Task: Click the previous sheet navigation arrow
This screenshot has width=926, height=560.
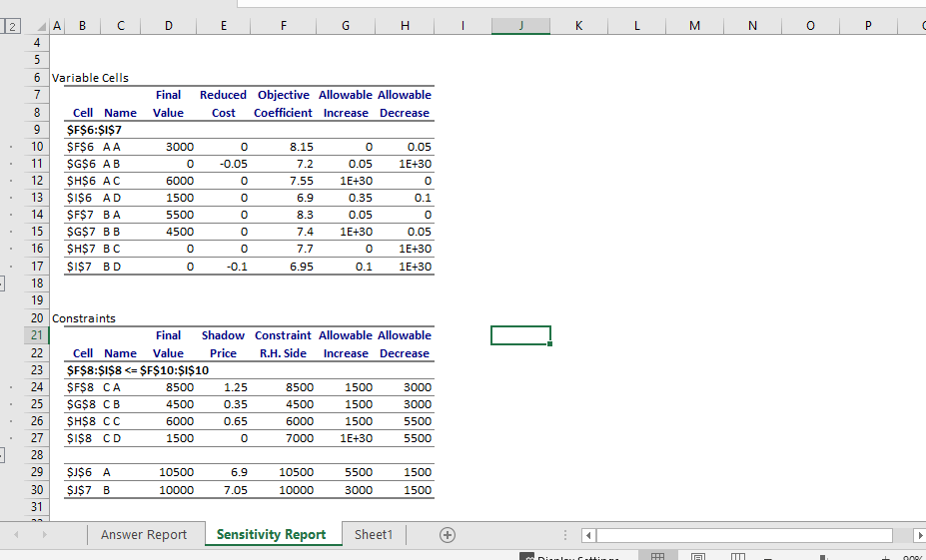Action: click(16, 535)
